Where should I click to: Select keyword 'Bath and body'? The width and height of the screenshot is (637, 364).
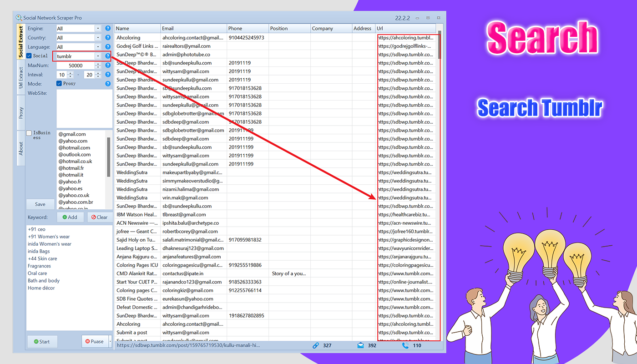coord(44,281)
